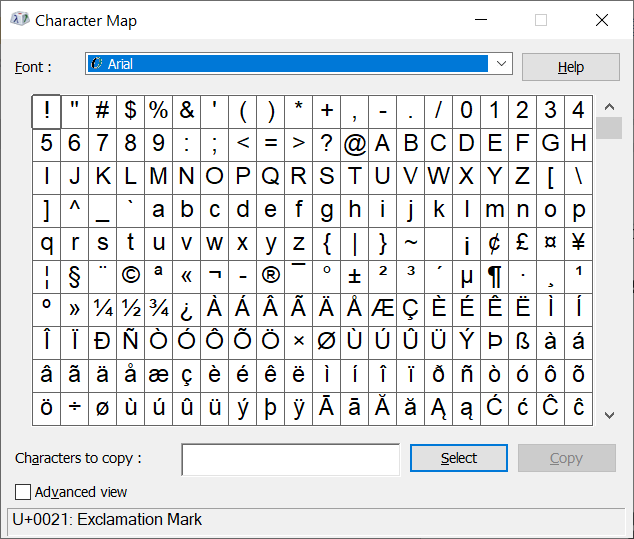Viewport: 634px width, 539px height.
Task: Select the capital letter W
Action: click(438, 178)
